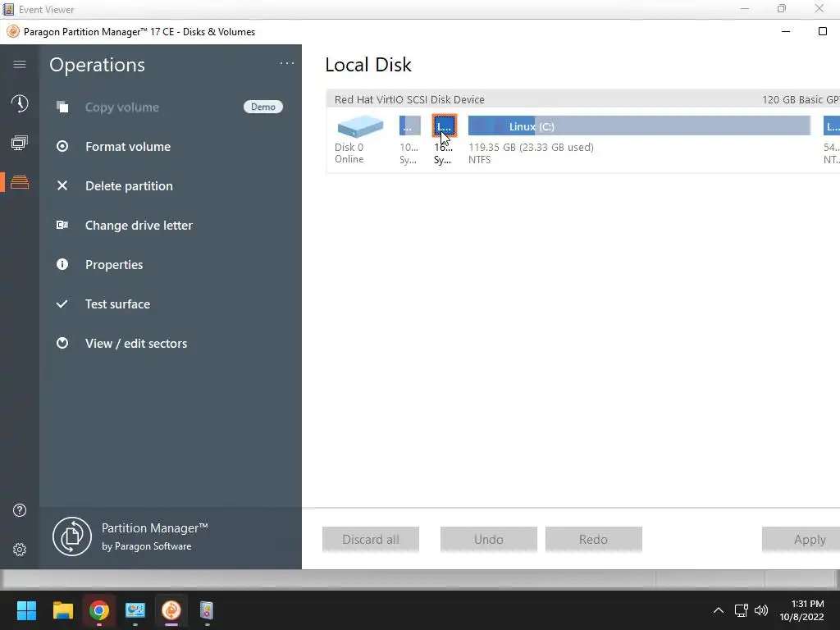Screen dimensions: 840x630
Task: Open the help question mark icon
Action: 20,510
